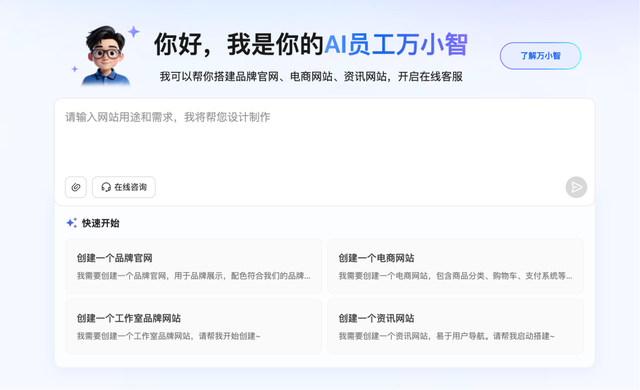Viewport: 640px width, 390px height.
Task: Click the 万小智 avatar character
Action: pyautogui.click(x=106, y=56)
